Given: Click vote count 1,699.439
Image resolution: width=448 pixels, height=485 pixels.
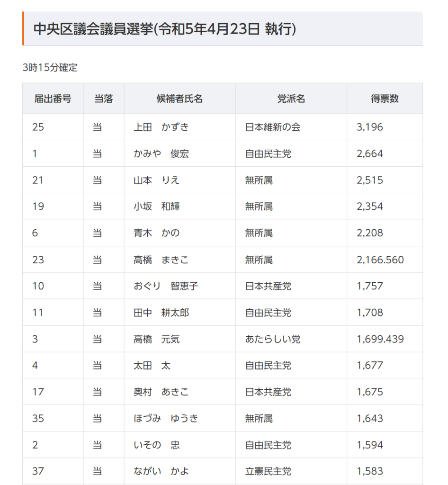Looking at the screenshot, I should [380, 339].
